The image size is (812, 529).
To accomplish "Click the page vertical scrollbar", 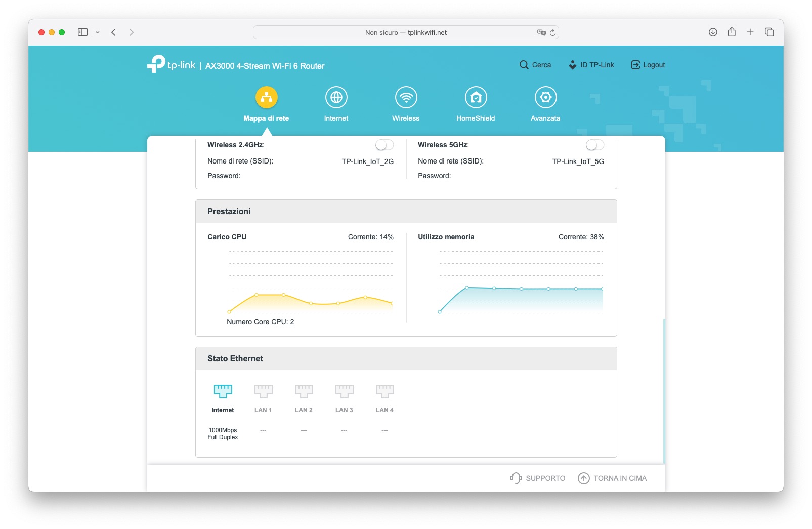I will coord(664,391).
